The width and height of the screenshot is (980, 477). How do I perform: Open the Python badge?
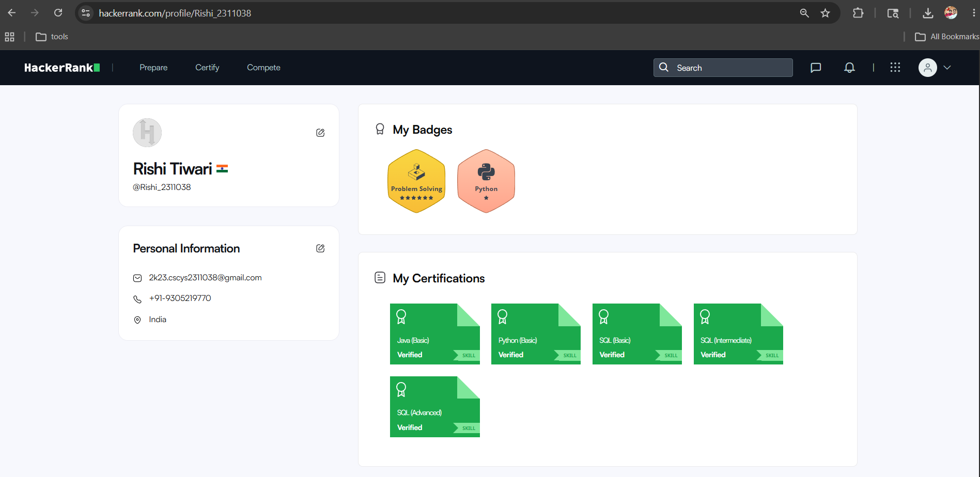(x=486, y=181)
